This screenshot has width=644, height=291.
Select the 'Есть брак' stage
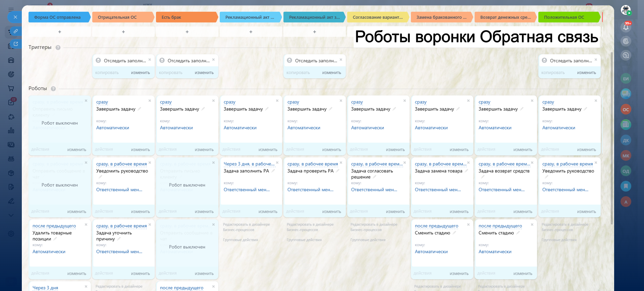coord(187,17)
